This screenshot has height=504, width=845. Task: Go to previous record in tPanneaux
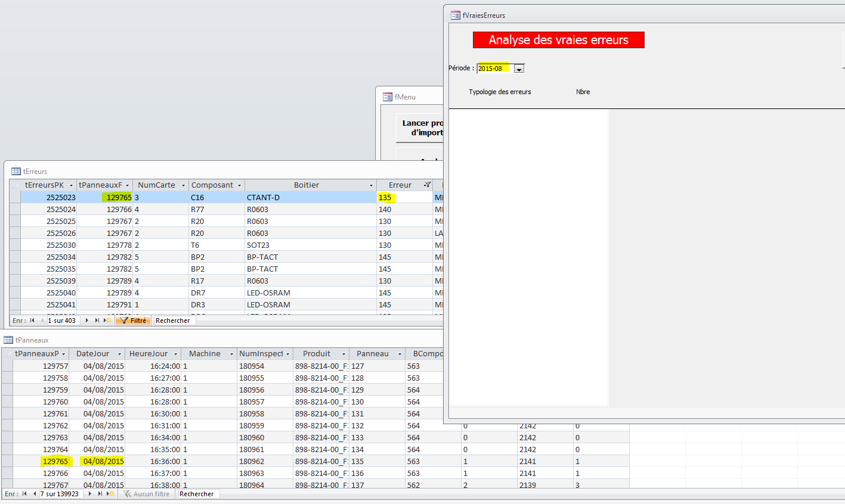tap(34, 494)
